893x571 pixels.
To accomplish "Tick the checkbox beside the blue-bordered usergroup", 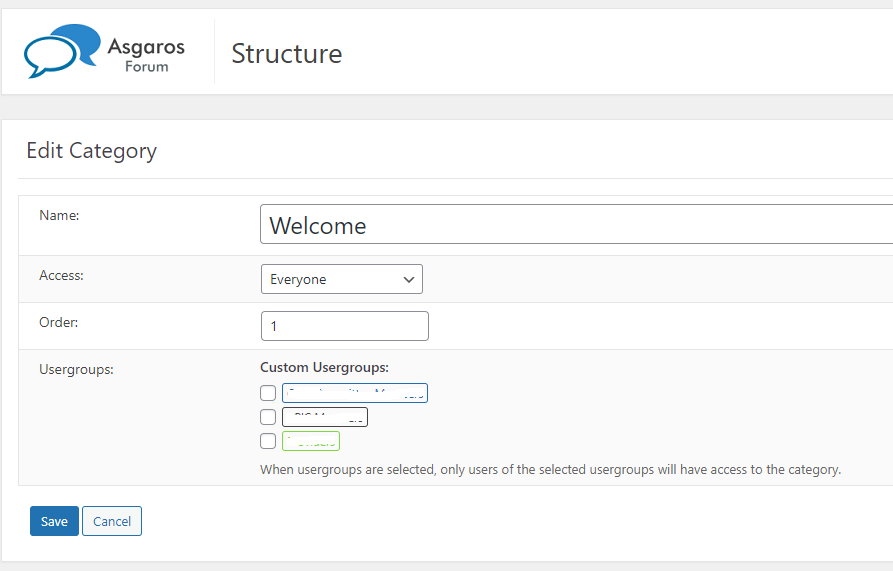I will coord(268,393).
